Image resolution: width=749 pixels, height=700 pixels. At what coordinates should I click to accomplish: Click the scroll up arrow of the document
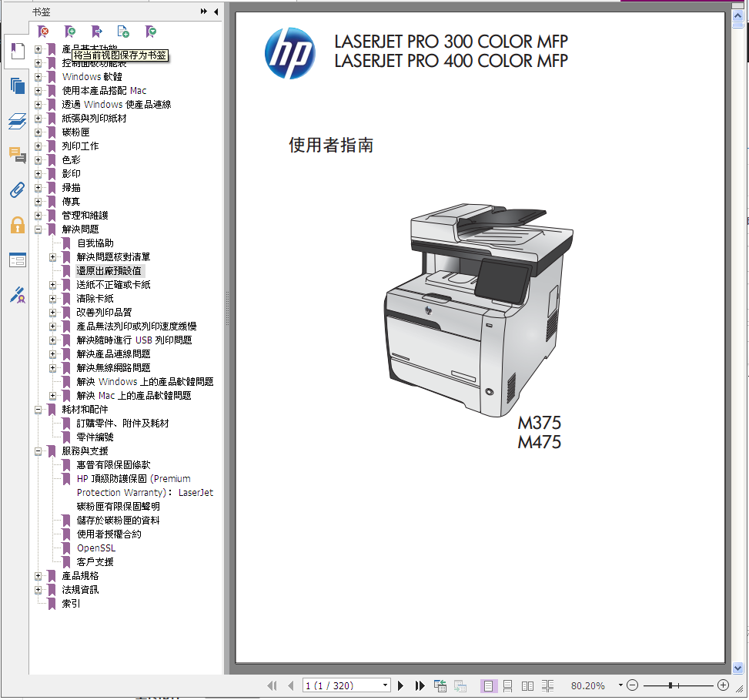[738, 16]
